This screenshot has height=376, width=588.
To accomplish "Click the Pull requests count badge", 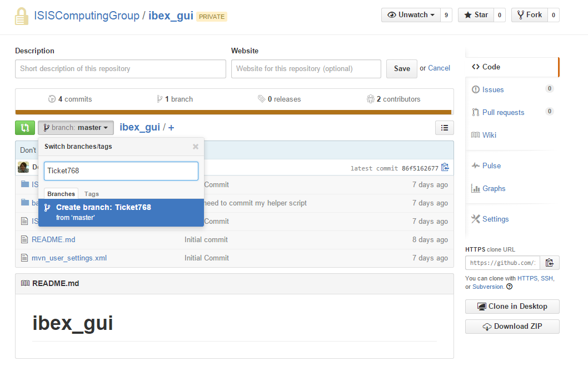I will point(550,111).
